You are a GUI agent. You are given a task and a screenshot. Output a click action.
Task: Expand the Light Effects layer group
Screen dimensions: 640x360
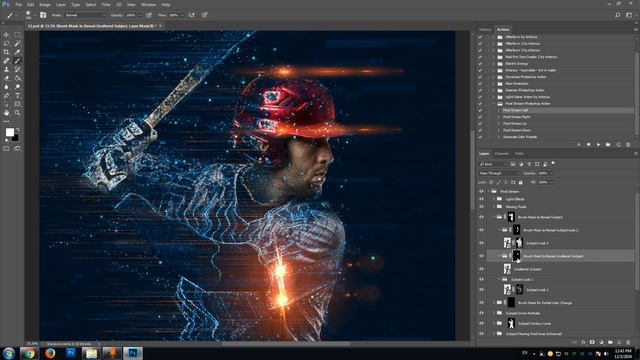494,199
